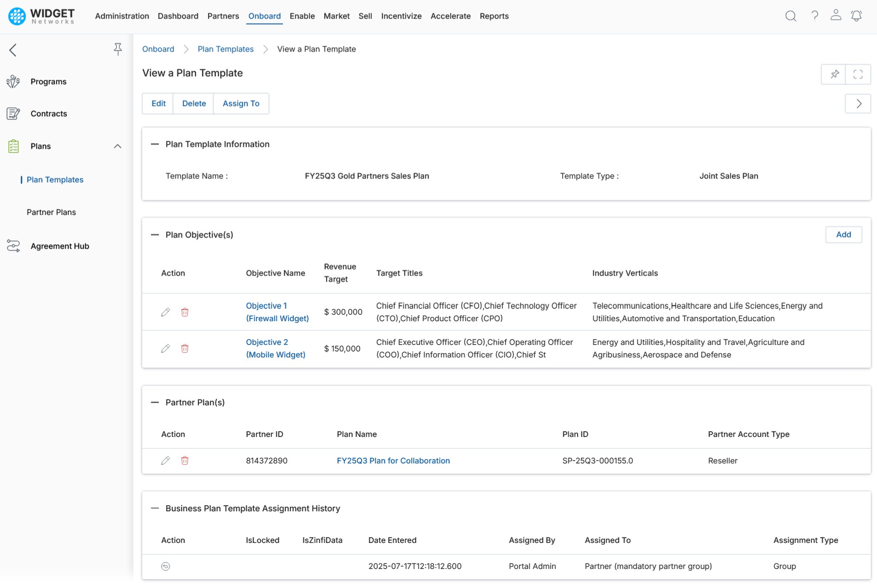Click the fullscreen expand icon
This screenshot has width=877, height=588.
858,74
